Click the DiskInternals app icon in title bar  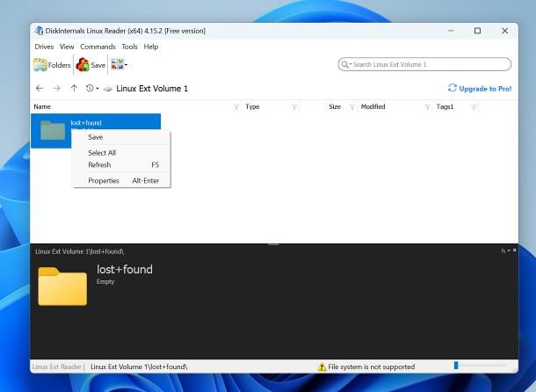click(x=39, y=31)
